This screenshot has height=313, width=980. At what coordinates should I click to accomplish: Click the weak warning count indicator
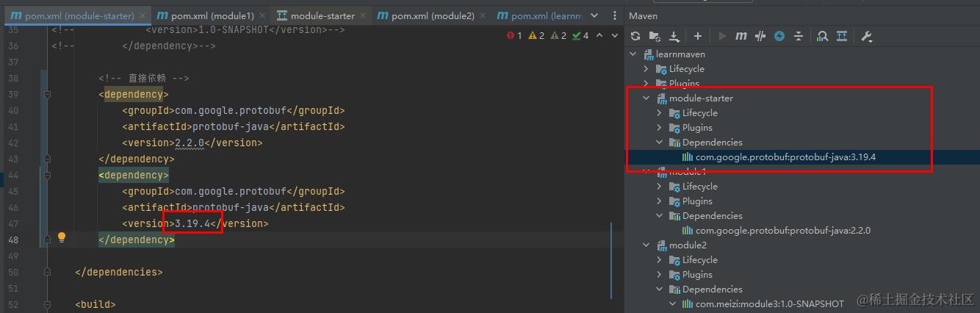(x=558, y=35)
